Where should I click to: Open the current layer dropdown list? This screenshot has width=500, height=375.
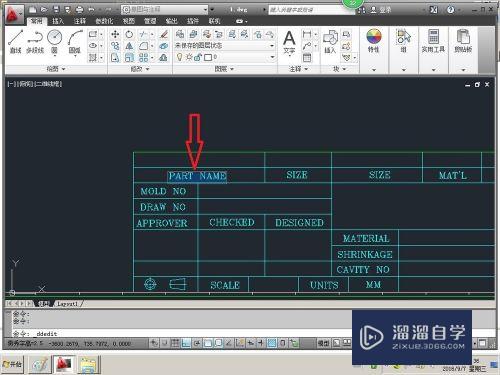click(x=225, y=57)
